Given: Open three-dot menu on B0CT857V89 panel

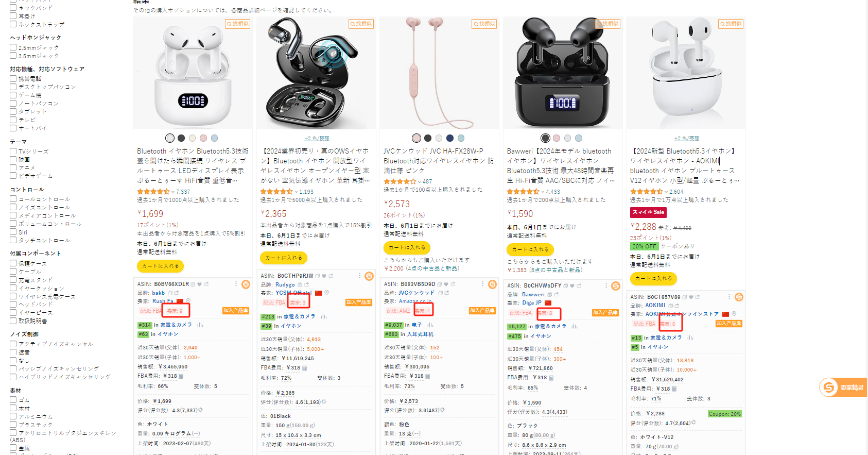Looking at the screenshot, I should point(729,297).
